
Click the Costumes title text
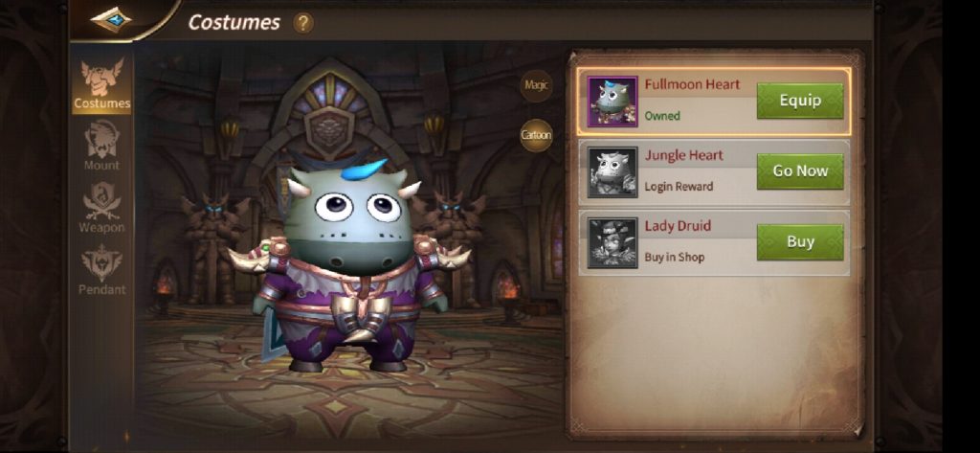click(x=234, y=23)
